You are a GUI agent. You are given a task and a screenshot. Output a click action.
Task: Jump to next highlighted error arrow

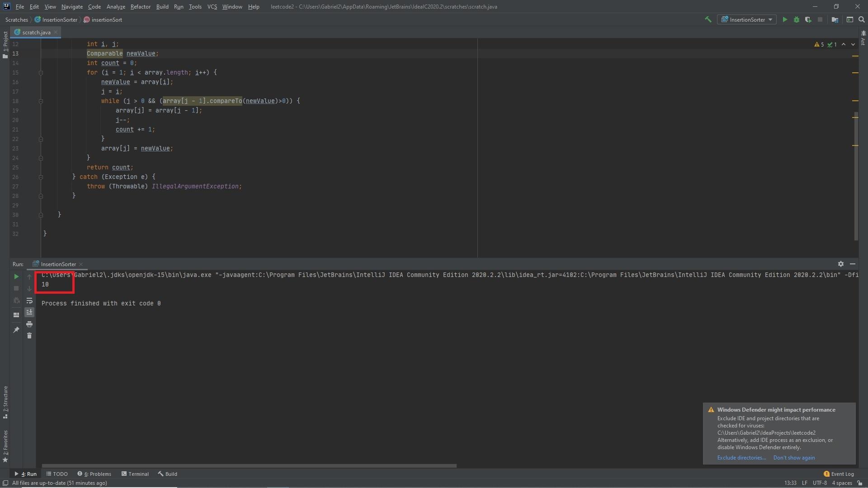pyautogui.click(x=853, y=44)
